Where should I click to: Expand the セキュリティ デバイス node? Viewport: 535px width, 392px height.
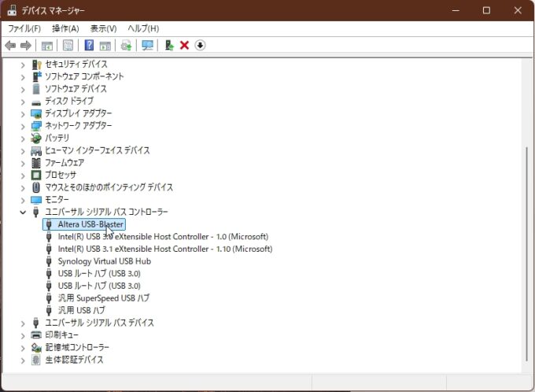click(x=23, y=65)
